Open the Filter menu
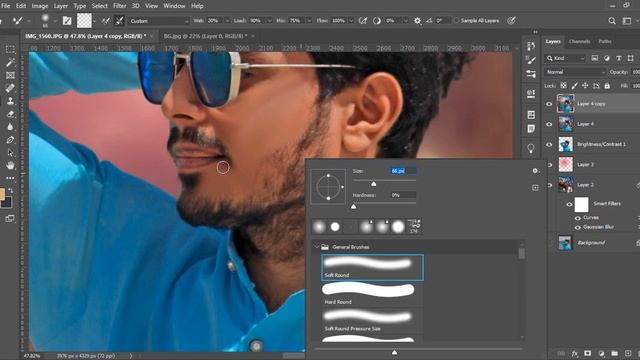This screenshot has width=640, height=360. coord(120,6)
